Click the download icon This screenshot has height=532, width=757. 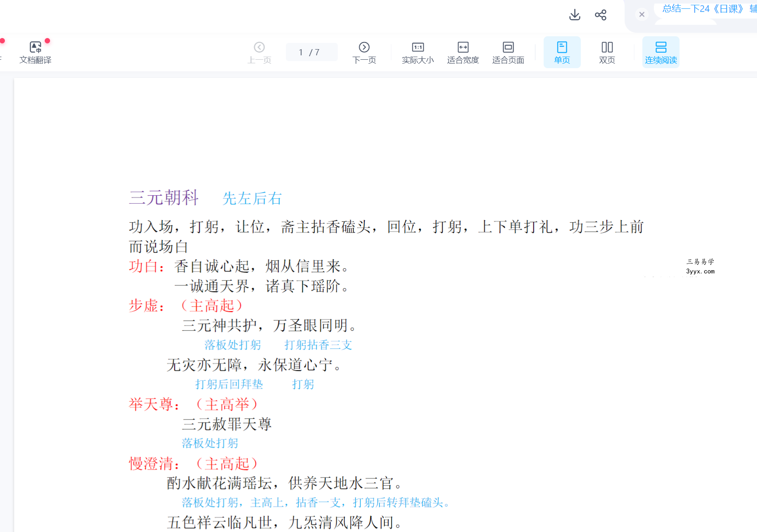575,15
